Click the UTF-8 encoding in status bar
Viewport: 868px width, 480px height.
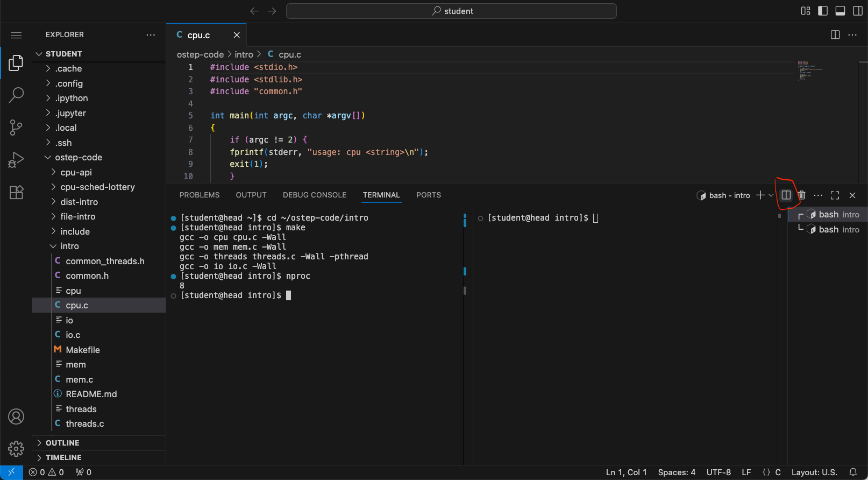tap(718, 472)
